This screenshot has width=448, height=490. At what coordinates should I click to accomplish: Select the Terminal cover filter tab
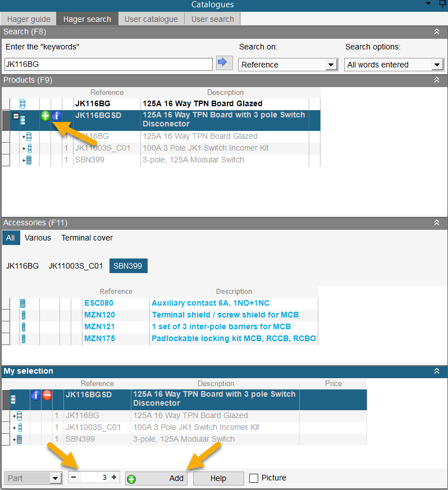(87, 238)
